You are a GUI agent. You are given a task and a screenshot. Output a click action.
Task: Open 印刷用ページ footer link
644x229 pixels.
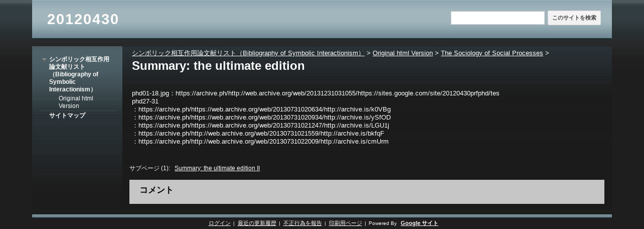pos(345,223)
